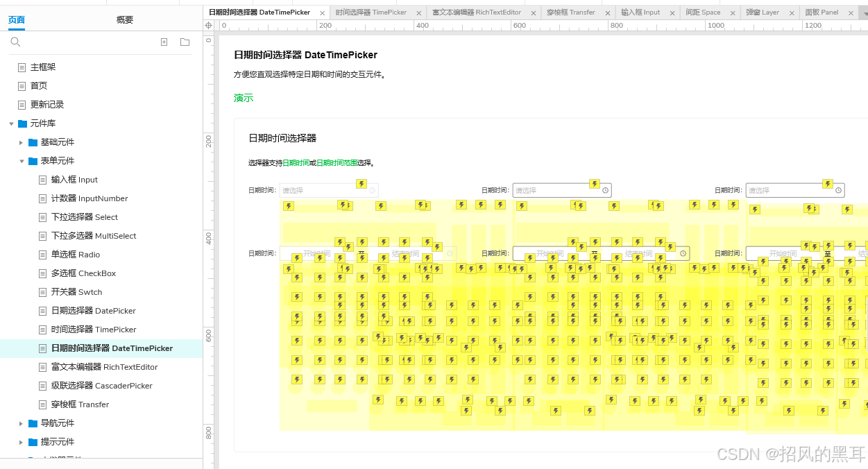Close the 间距 Space tab
The width and height of the screenshot is (868, 469).
click(x=733, y=13)
